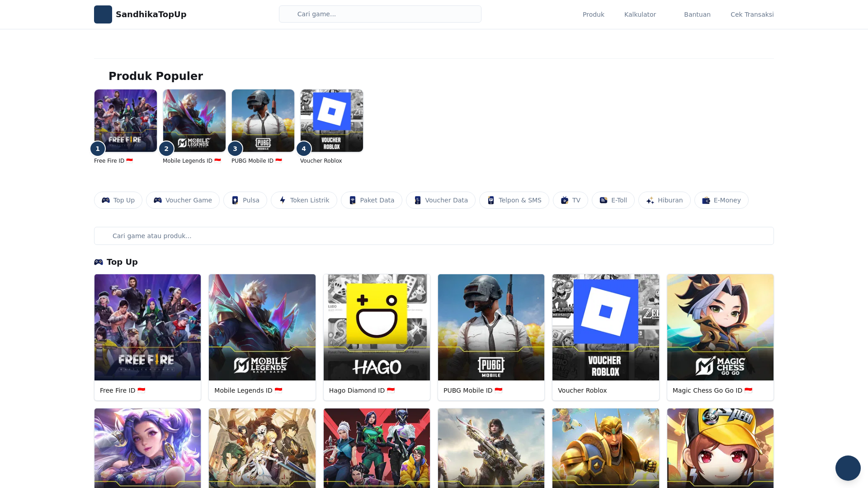Click the gamepad icon beside Top Up heading
The width and height of the screenshot is (868, 488).
click(x=99, y=262)
